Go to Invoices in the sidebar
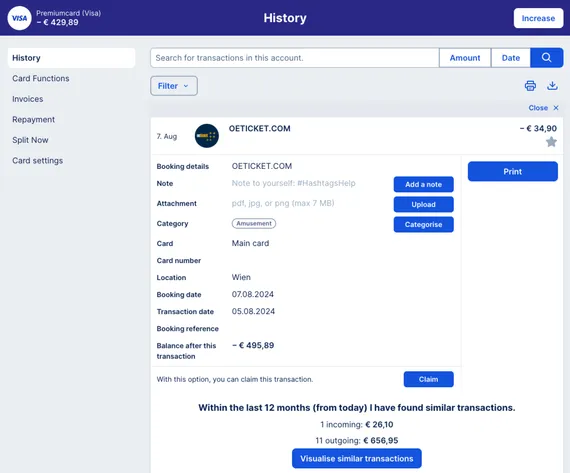 click(28, 99)
